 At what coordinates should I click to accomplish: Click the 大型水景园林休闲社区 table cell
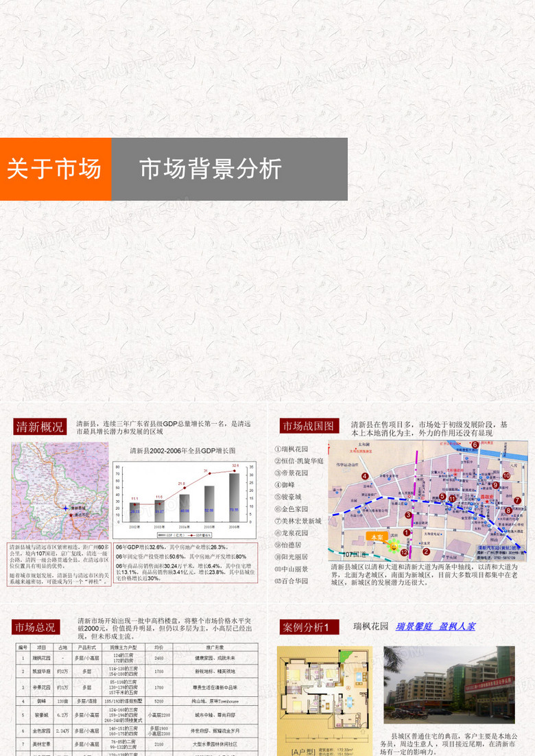[215, 744]
